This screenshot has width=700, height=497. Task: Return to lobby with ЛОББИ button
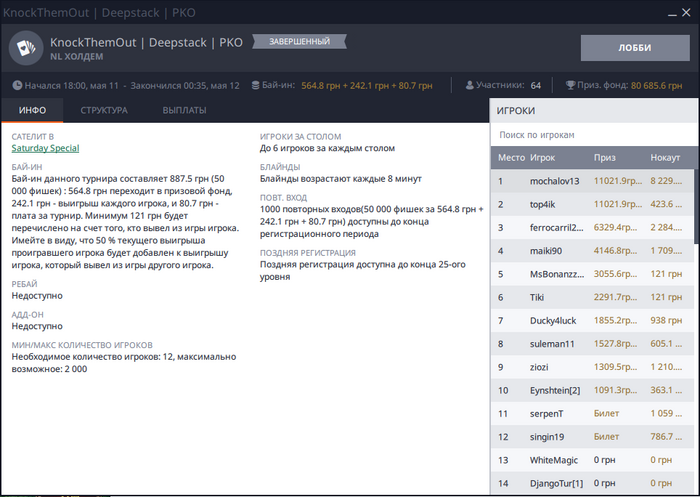tap(635, 48)
